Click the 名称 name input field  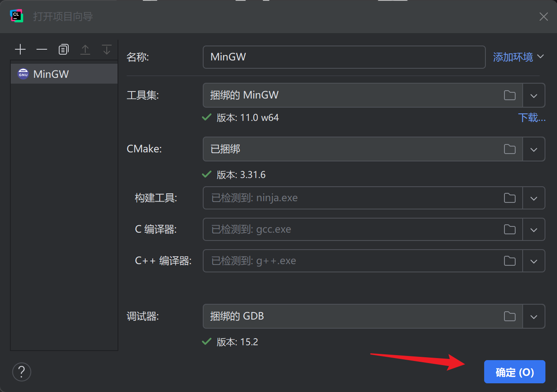coord(344,57)
